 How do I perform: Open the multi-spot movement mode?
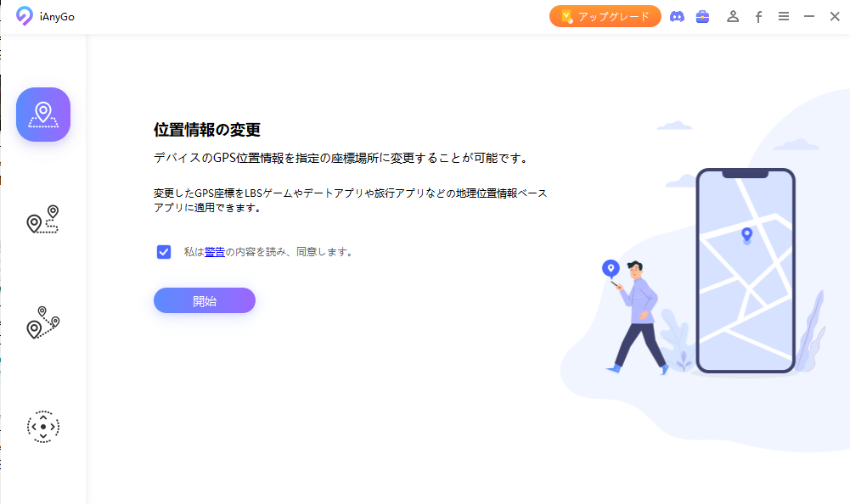42,322
